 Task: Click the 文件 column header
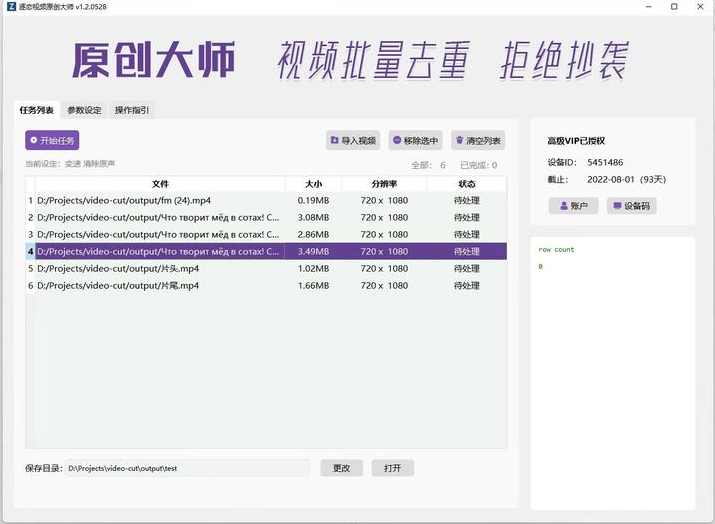point(160,184)
